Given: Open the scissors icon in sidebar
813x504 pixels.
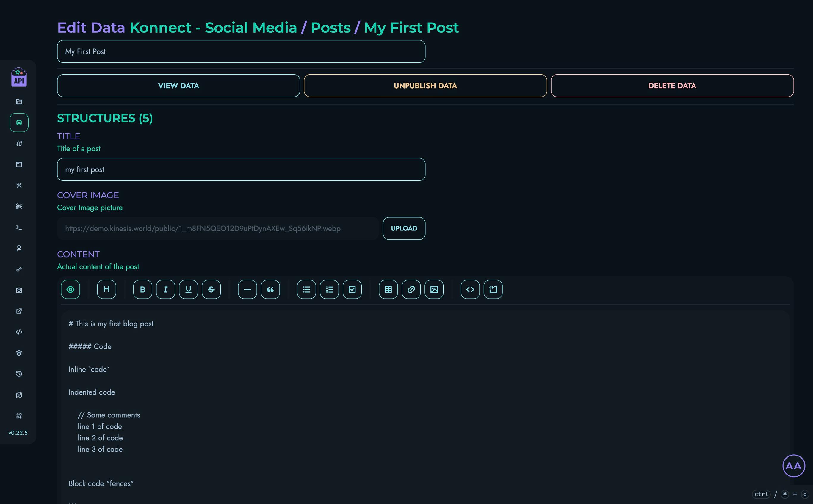Looking at the screenshot, I should tap(19, 206).
